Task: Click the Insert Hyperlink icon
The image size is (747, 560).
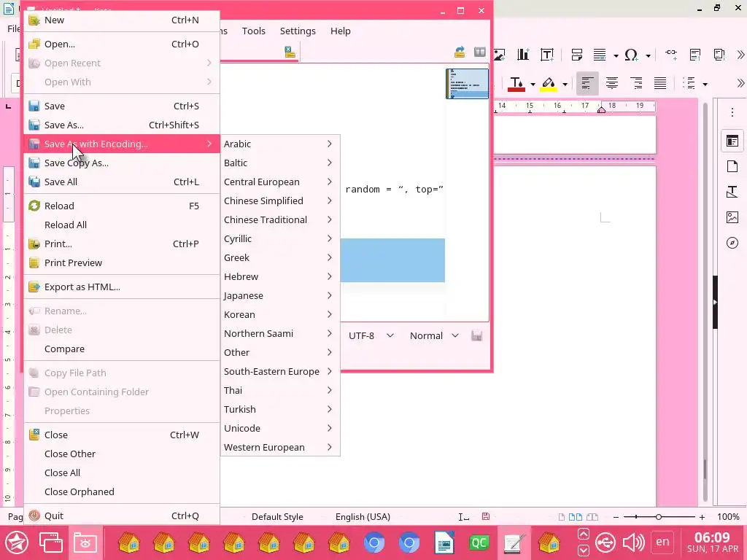Action: coord(671,54)
